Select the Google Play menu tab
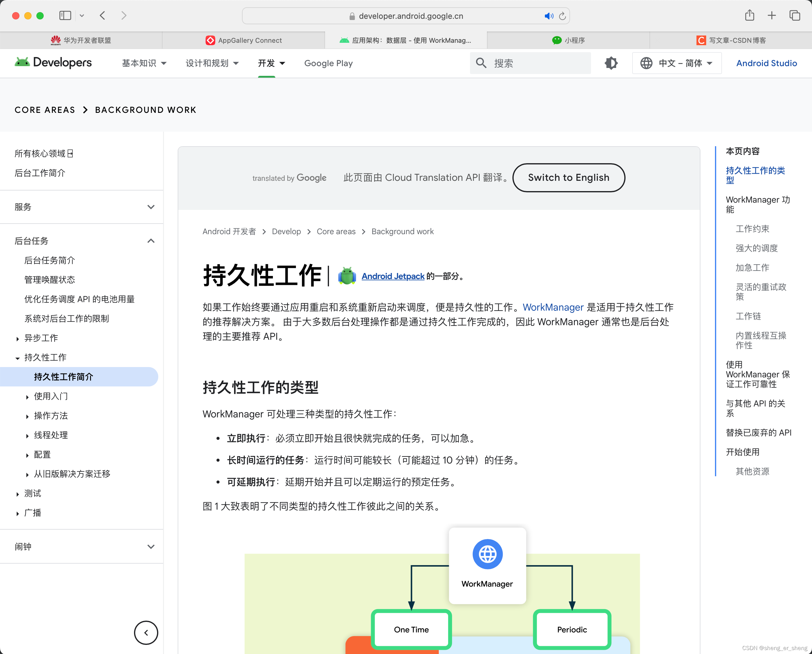 point(328,63)
